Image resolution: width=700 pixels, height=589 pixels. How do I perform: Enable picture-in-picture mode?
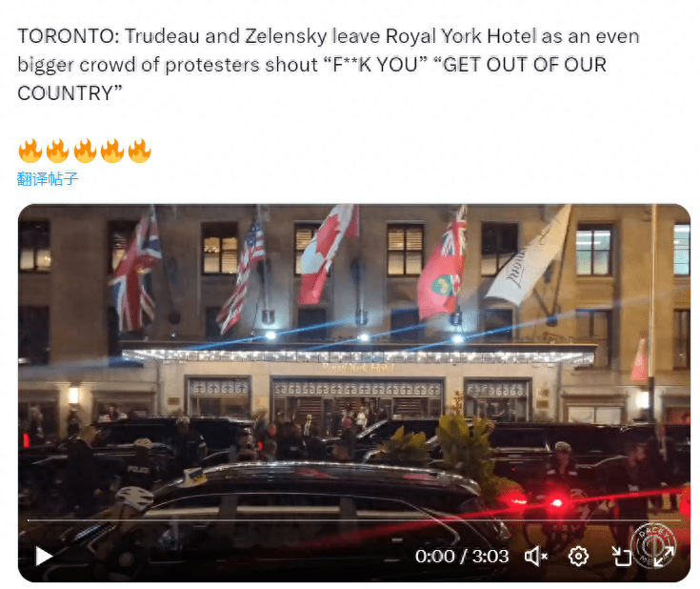click(x=621, y=557)
